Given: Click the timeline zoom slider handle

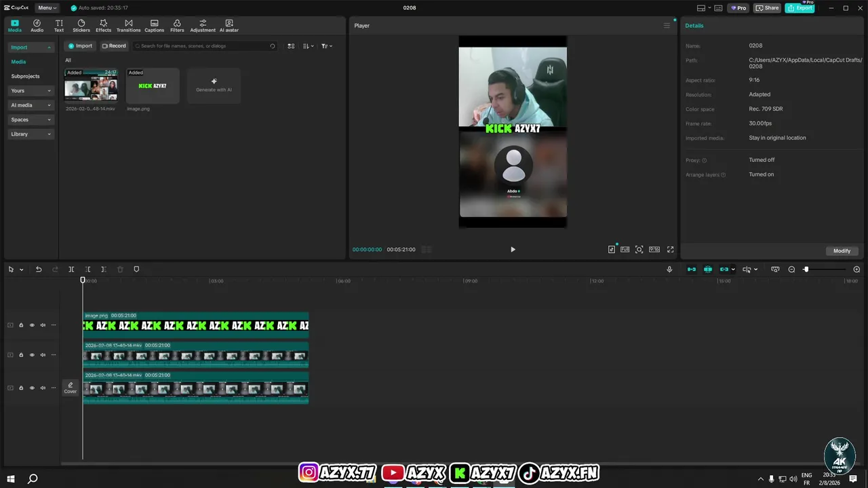Looking at the screenshot, I should click(806, 269).
